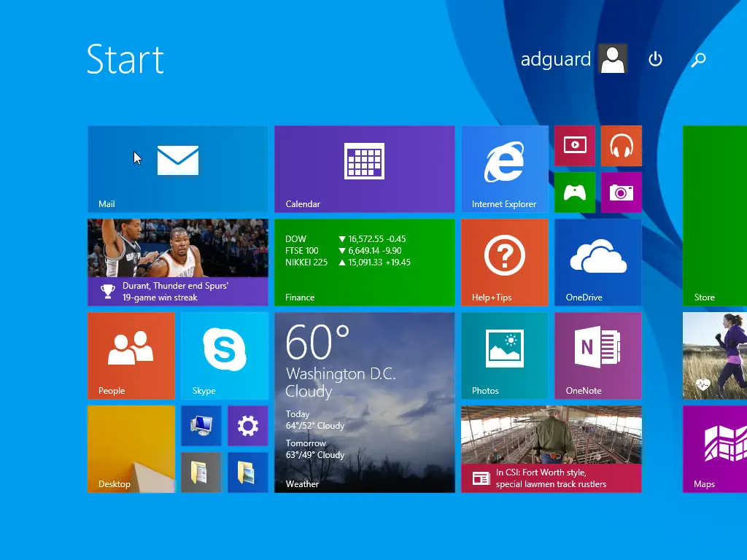Click the adguard user name
Viewport: 747px width, 560px height.
click(x=555, y=60)
